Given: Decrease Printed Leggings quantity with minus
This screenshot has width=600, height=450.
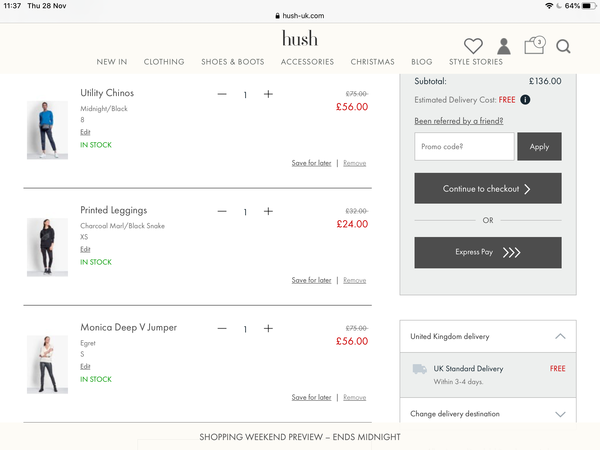Looking at the screenshot, I should (222, 211).
